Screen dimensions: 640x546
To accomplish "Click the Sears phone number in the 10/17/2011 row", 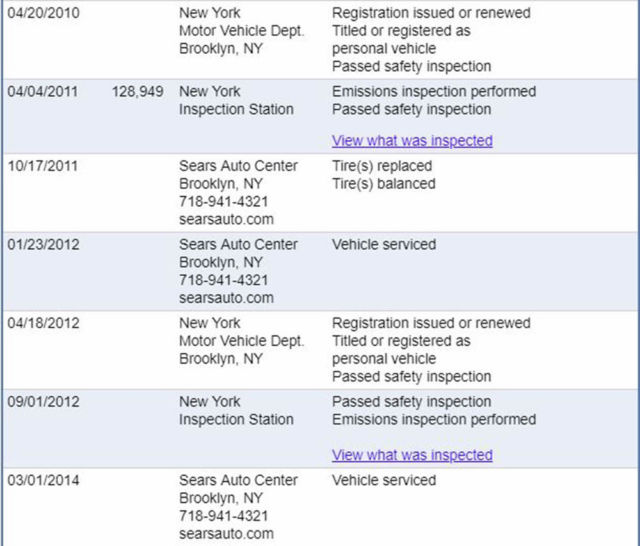I will coord(224,202).
